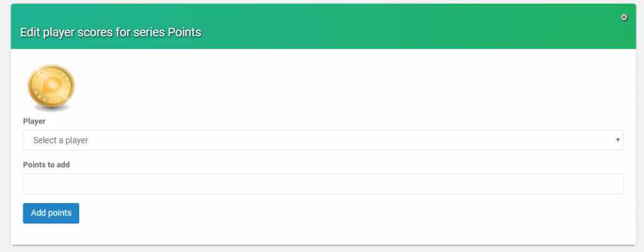The image size is (644, 252).
Task: Click the 'Add points' button
Action: click(51, 213)
